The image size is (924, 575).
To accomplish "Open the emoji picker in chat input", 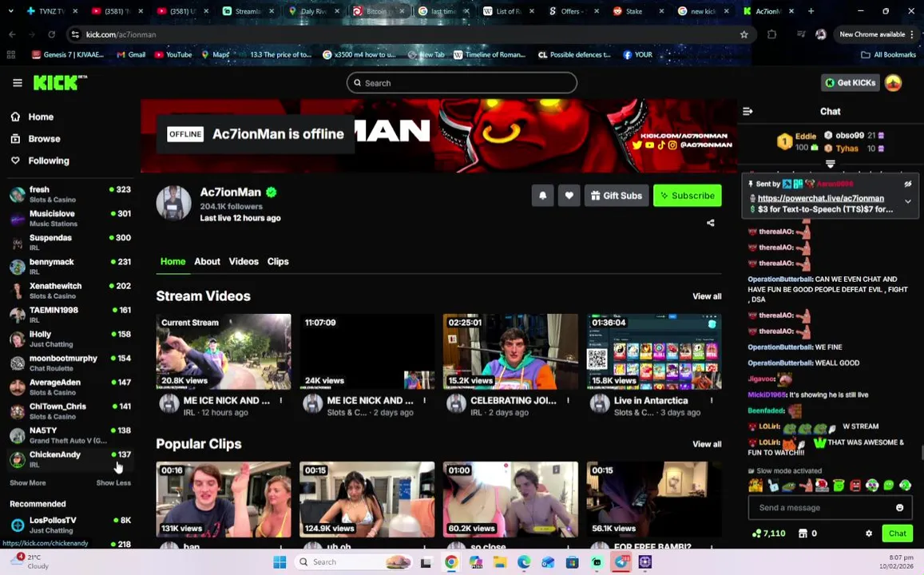I will (899, 507).
